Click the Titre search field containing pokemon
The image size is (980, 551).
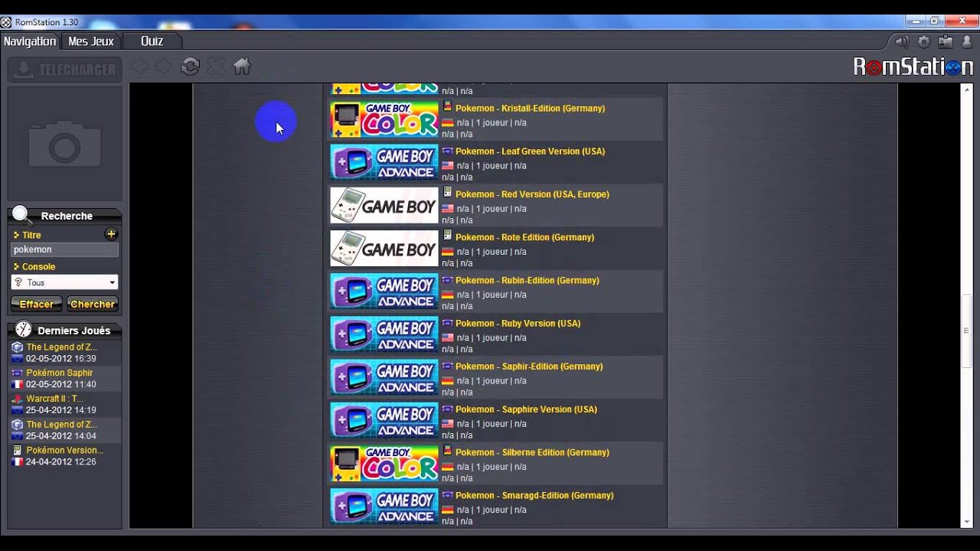tap(64, 249)
